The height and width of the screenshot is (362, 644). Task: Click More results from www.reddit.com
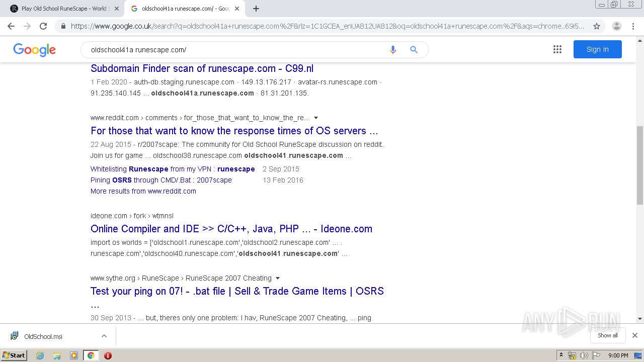point(143,191)
